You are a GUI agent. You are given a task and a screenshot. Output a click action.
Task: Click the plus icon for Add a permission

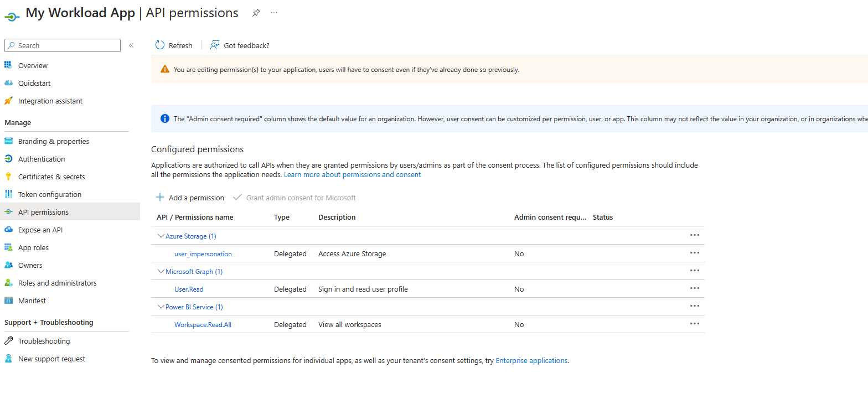[x=160, y=198]
